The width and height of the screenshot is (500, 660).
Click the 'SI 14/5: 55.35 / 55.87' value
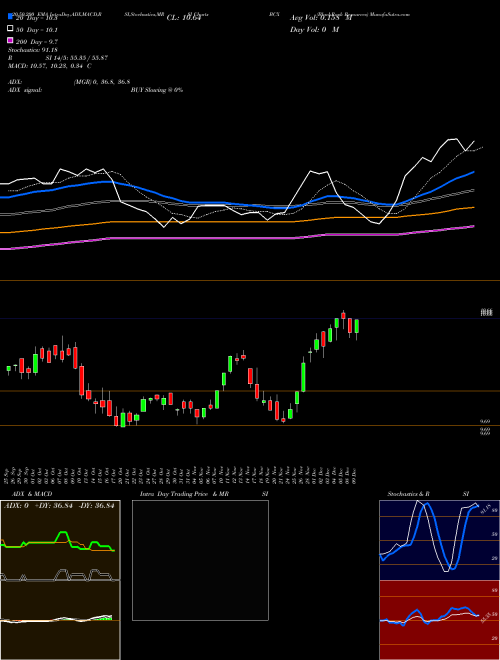[x=77, y=58]
